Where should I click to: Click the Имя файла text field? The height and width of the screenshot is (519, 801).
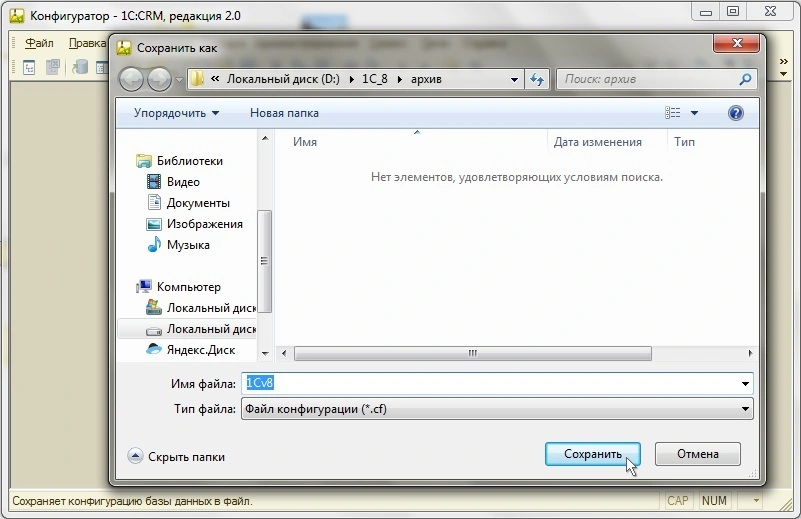pos(490,383)
